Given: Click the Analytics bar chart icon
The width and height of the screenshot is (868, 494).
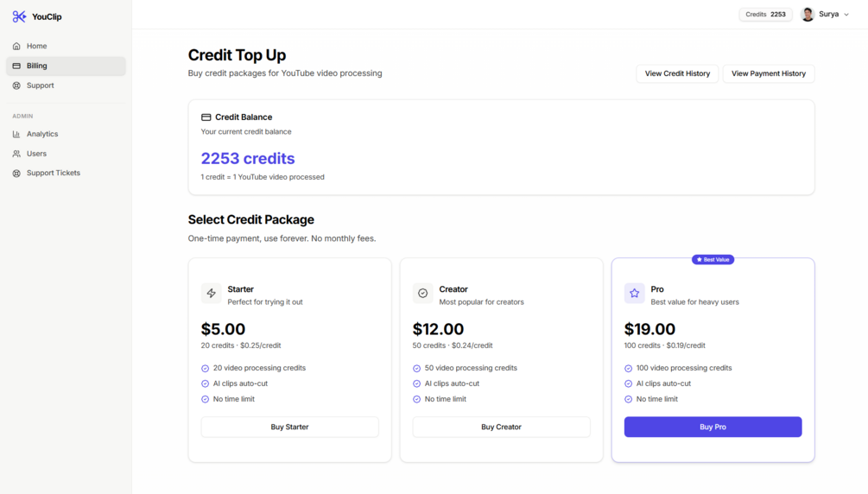Looking at the screenshot, I should click(x=16, y=134).
